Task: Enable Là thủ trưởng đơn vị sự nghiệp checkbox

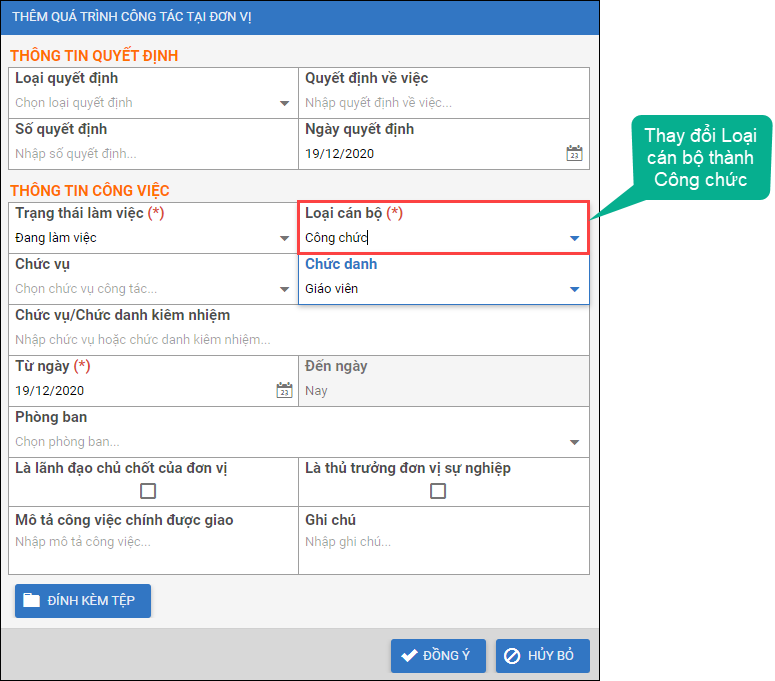Action: tap(438, 491)
